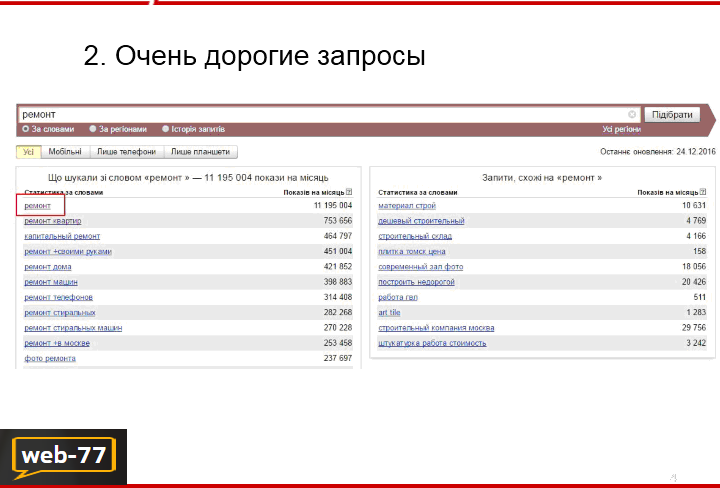Select the 'Історія запитів' radio button
The width and height of the screenshot is (720, 488).
click(x=165, y=129)
